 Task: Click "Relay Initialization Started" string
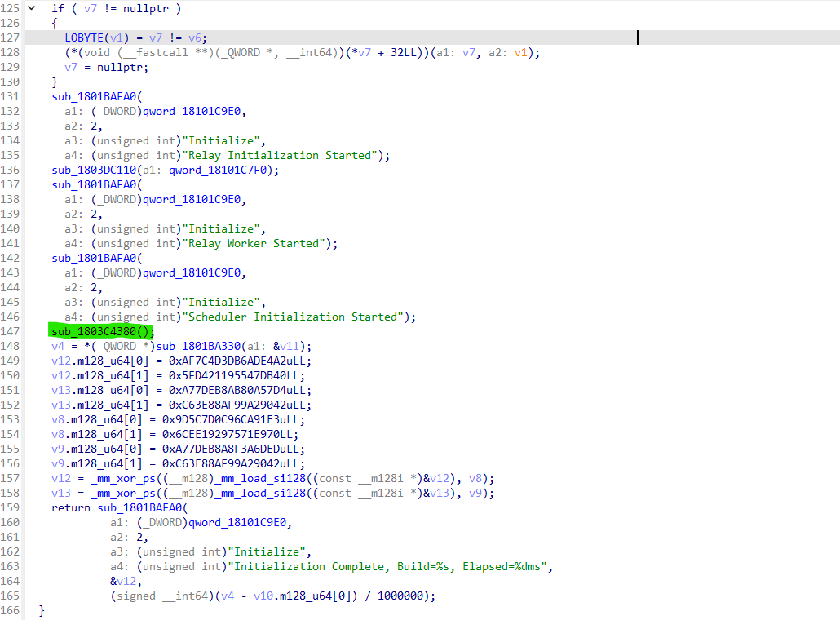(x=281, y=155)
